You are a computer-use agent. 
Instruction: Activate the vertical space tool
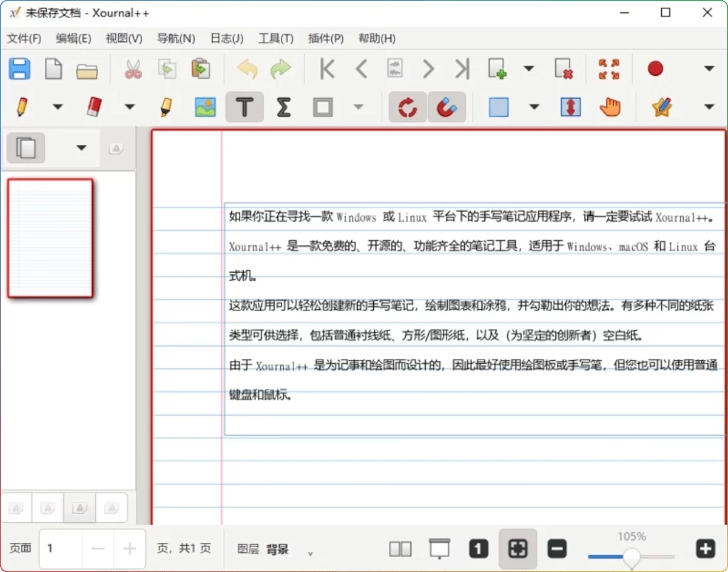coord(569,107)
